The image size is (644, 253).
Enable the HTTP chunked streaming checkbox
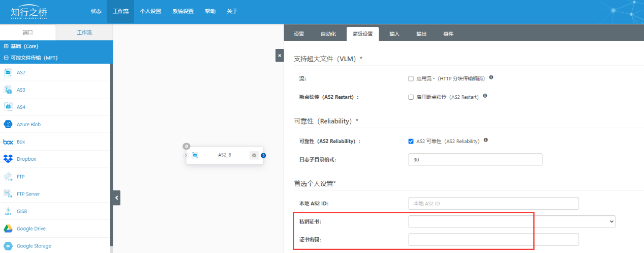tap(411, 78)
